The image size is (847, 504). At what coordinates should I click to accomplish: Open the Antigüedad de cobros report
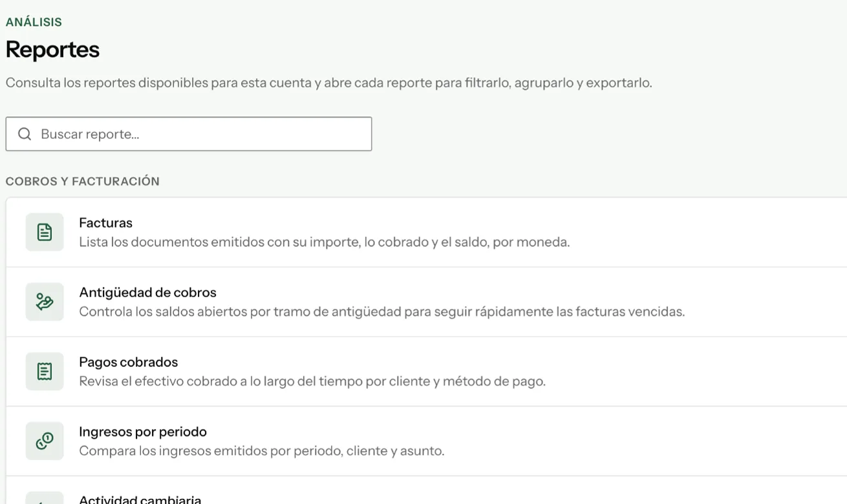427,302
